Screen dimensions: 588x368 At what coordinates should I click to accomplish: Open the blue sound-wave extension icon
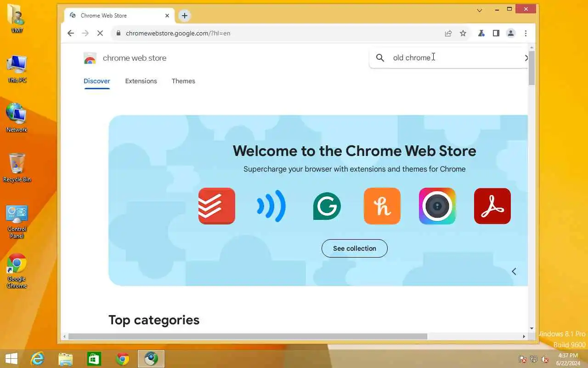click(x=271, y=206)
